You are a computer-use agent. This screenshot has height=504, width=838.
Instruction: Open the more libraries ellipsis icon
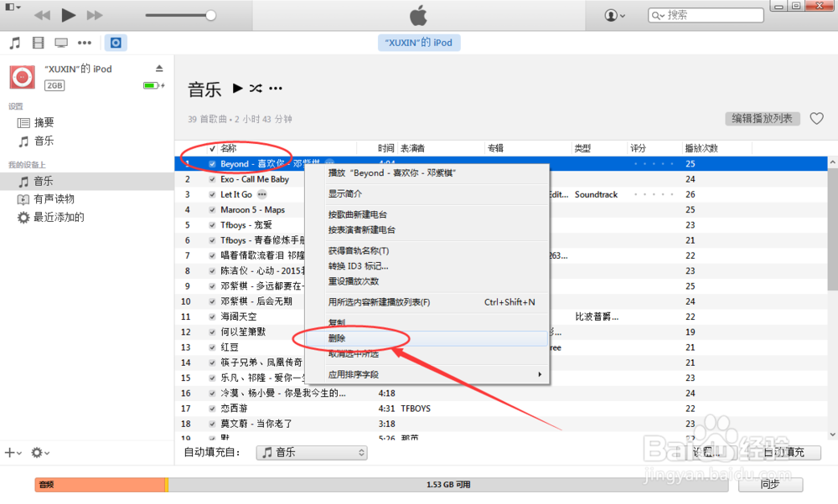(85, 43)
